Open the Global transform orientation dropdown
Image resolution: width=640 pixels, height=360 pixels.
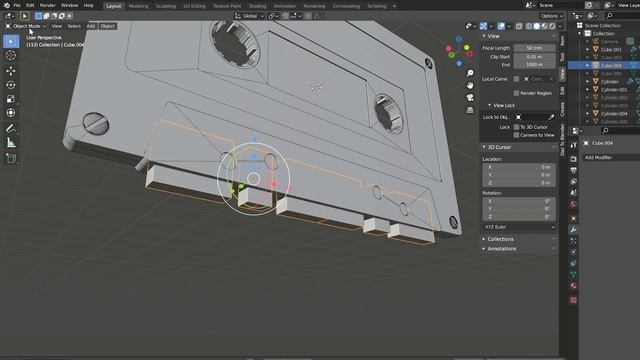[x=249, y=16]
